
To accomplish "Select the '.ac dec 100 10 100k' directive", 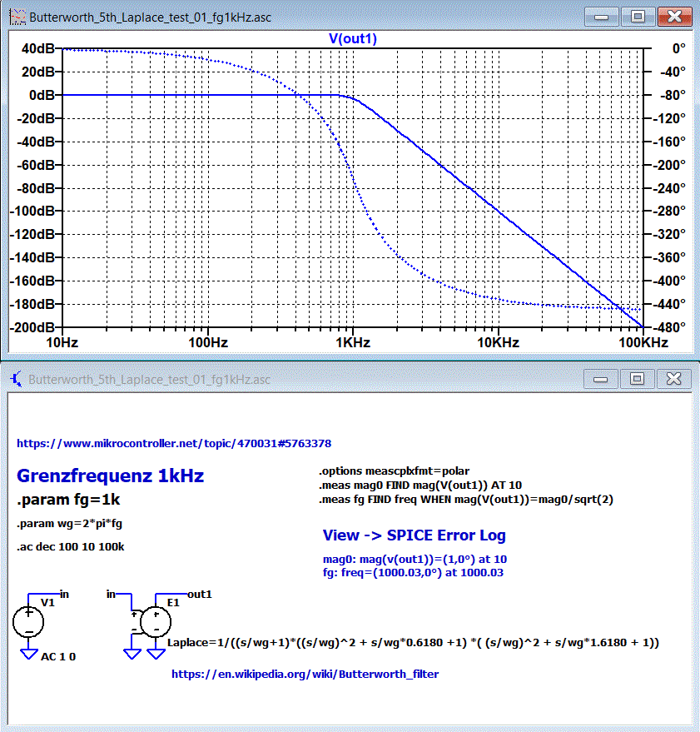I will (71, 546).
